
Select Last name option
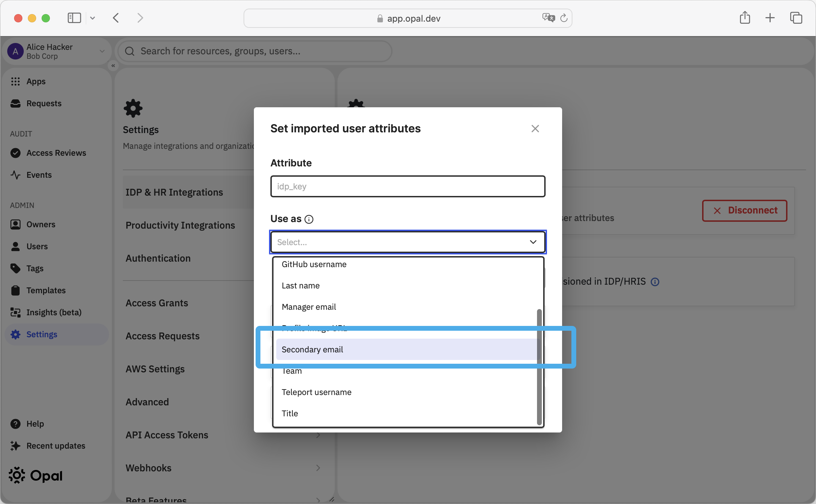click(x=407, y=286)
